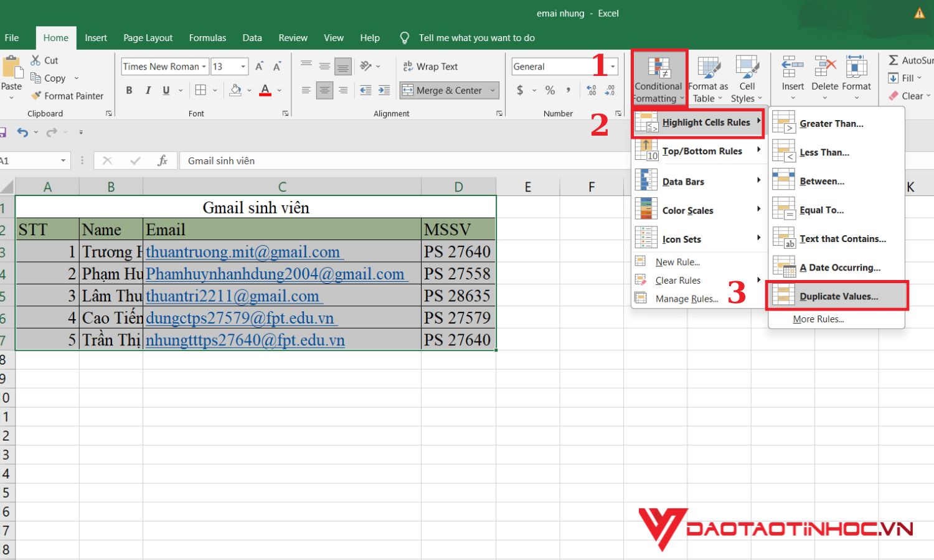
Task: Toggle Center horizontal alignment
Action: click(324, 90)
